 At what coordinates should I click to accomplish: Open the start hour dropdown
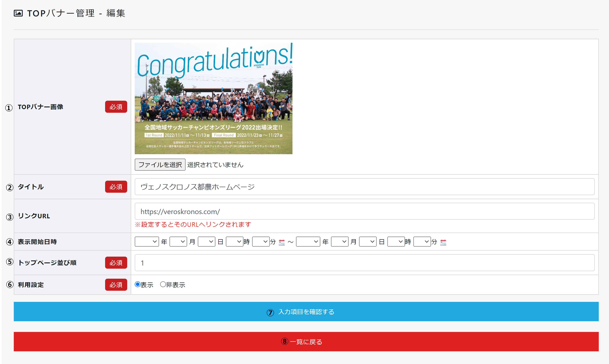pos(234,242)
